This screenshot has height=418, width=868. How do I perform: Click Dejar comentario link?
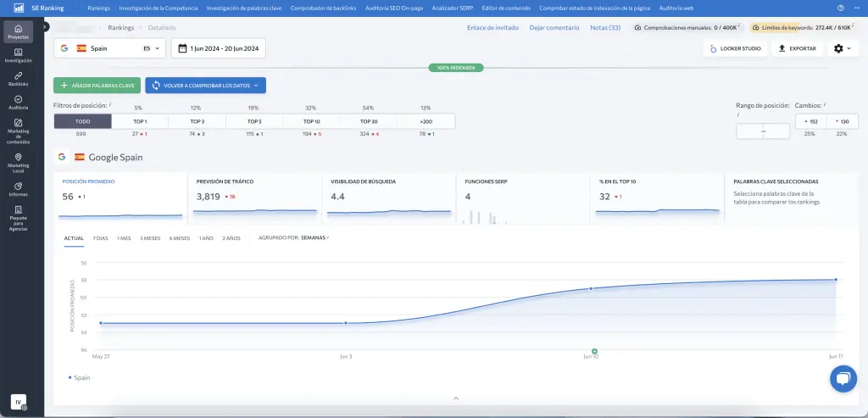[554, 27]
